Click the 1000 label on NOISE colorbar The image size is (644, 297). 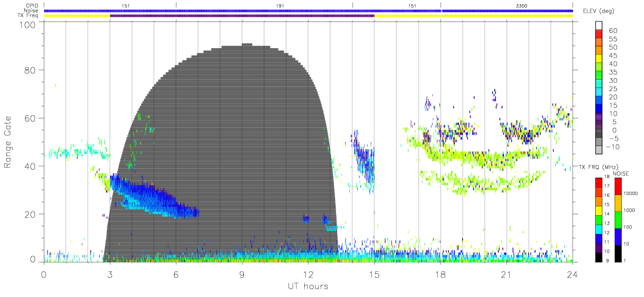(x=630, y=210)
